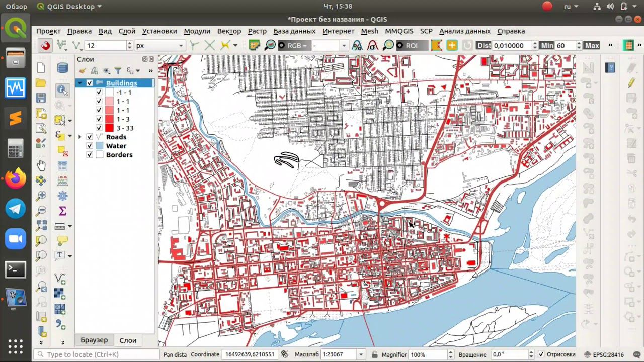Save the project with floppy icon
The height and width of the screenshot is (362, 644).
coord(41,98)
